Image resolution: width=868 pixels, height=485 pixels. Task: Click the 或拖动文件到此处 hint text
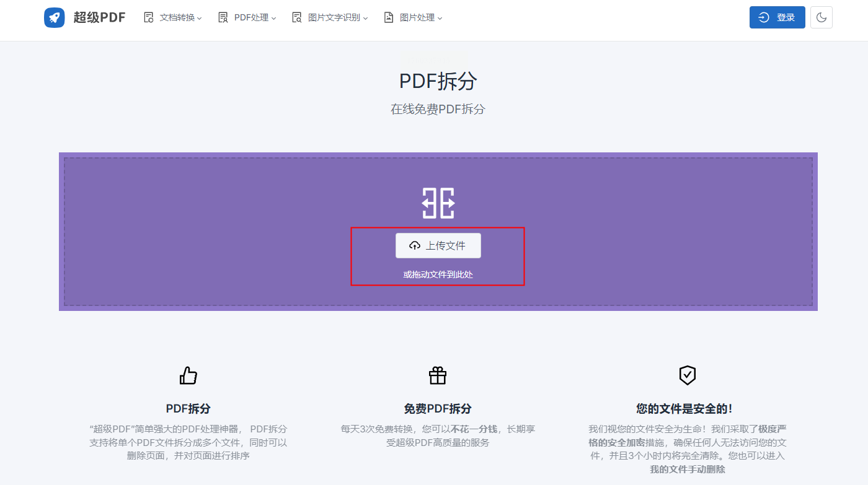438,274
